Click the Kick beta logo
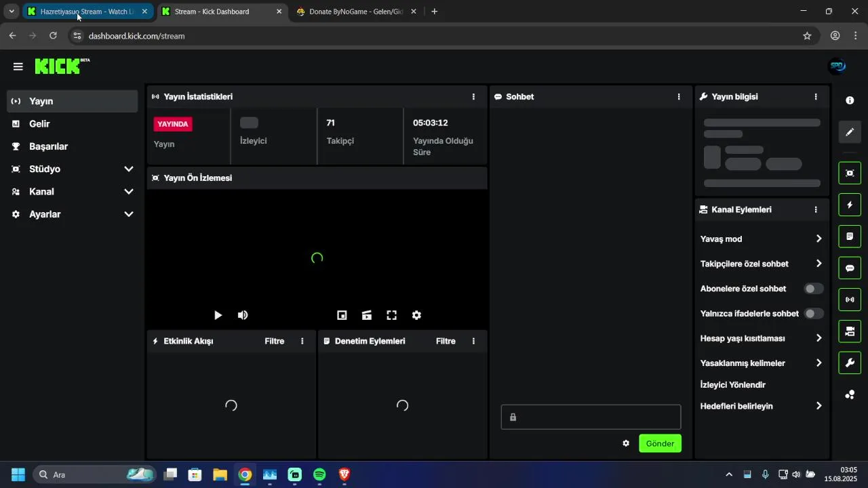The width and height of the screenshot is (868, 488). coord(62,66)
